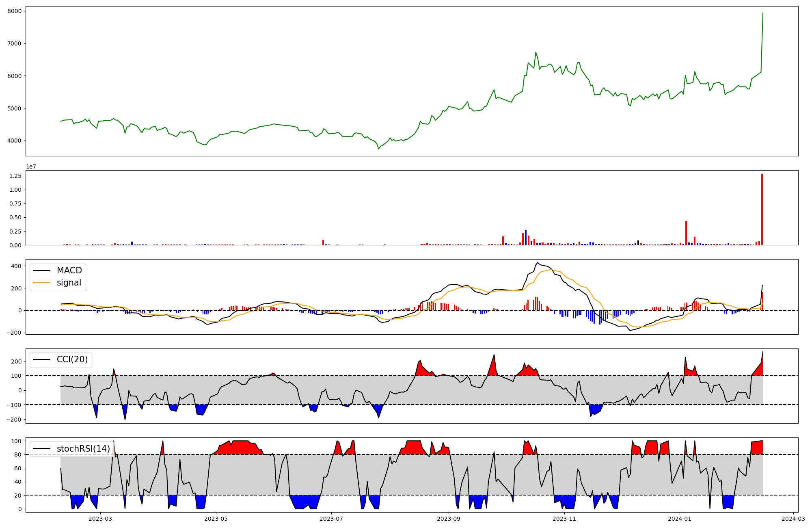Click the MACD legend label
The height and width of the screenshot is (528, 812).
tap(69, 270)
